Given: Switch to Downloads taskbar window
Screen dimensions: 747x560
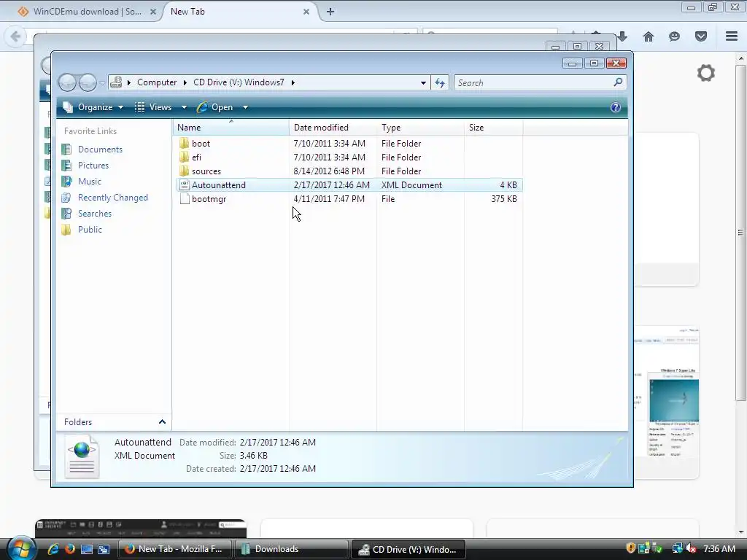Looking at the screenshot, I should 292,549.
